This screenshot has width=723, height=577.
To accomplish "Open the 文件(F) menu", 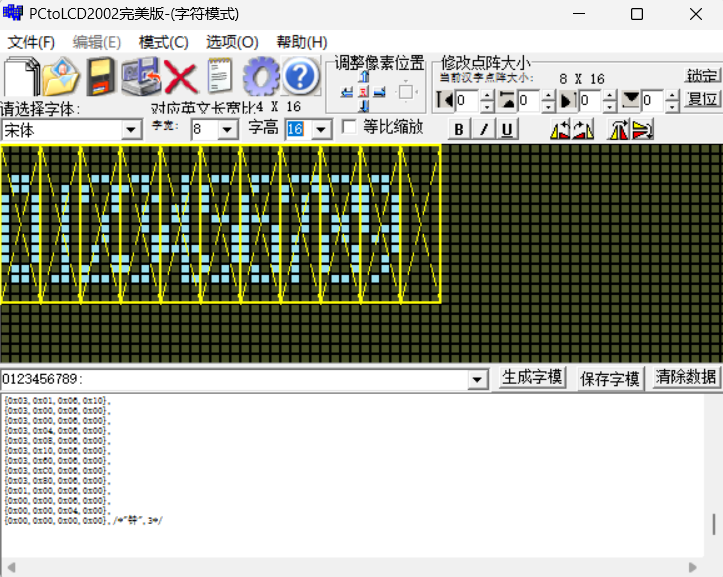I will coord(31,42).
